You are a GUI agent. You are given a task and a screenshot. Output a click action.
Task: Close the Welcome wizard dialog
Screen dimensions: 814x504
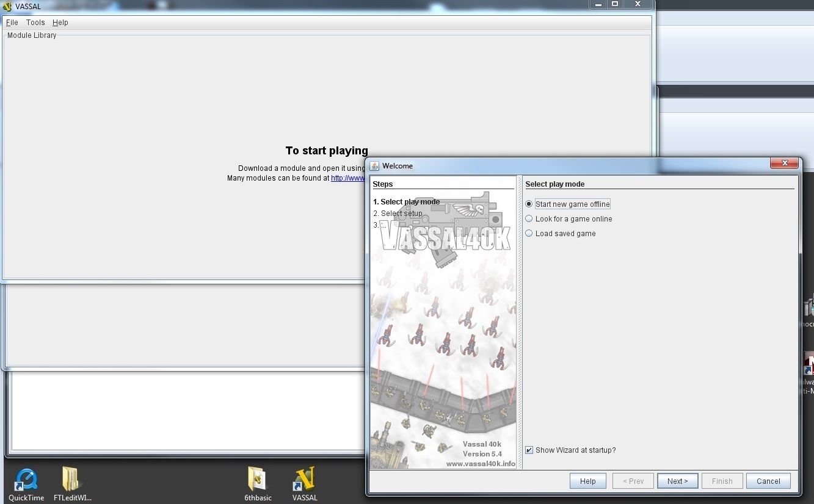tap(784, 164)
